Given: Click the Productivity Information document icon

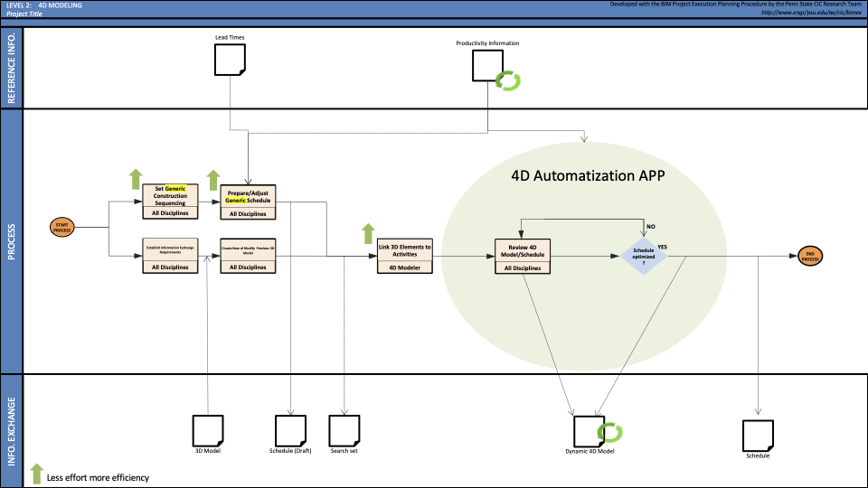Looking at the screenshot, I should [x=487, y=65].
